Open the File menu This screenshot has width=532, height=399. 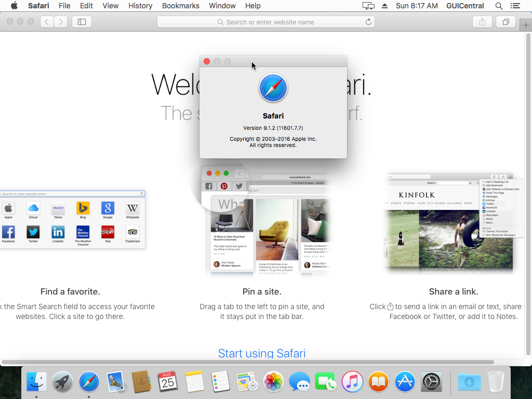64,6
